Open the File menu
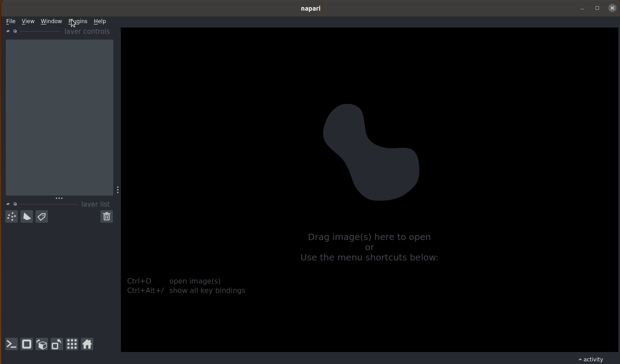This screenshot has height=364, width=620. coord(11,21)
